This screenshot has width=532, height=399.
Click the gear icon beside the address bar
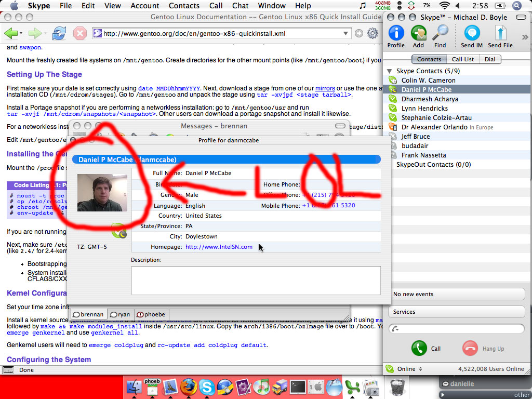[373, 33]
